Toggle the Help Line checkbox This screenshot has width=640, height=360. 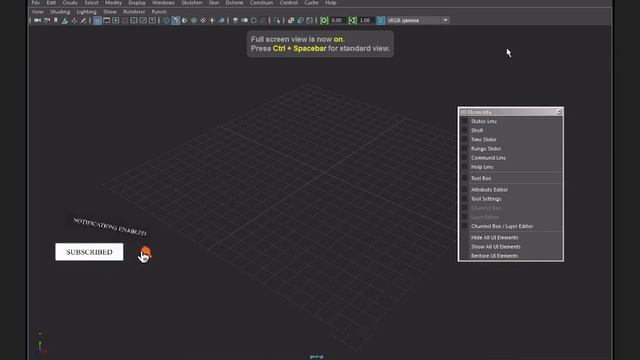tap(464, 167)
